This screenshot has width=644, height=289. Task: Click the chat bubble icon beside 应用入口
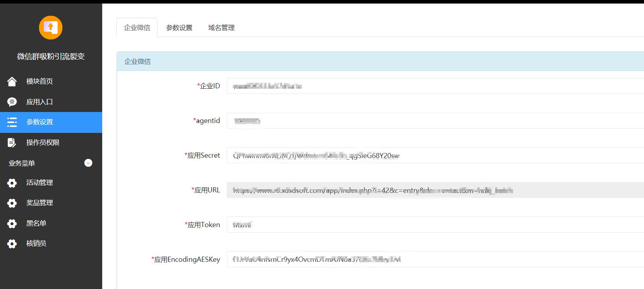[x=12, y=102]
